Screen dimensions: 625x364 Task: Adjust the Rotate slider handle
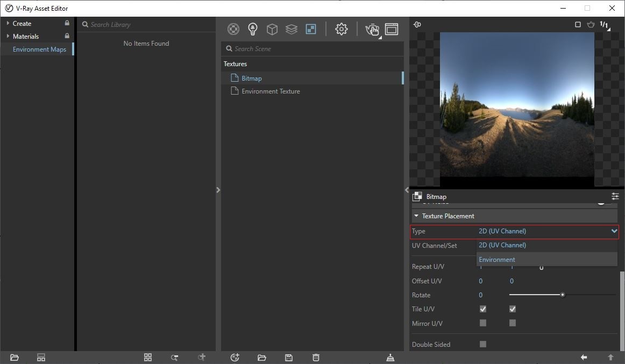click(563, 295)
